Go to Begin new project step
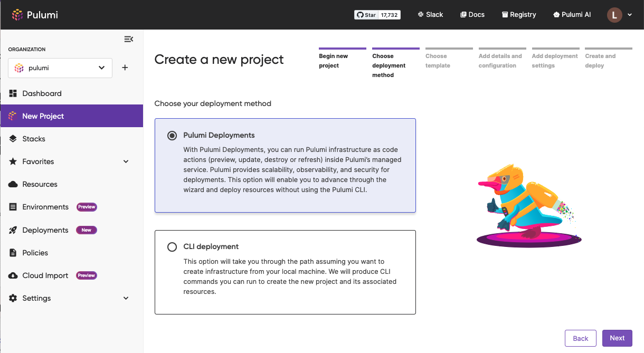644x353 pixels. click(343, 59)
